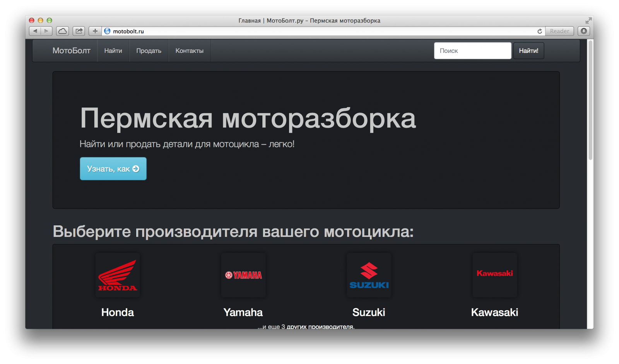
Task: Click the Share icon in toolbar
Action: coord(79,31)
